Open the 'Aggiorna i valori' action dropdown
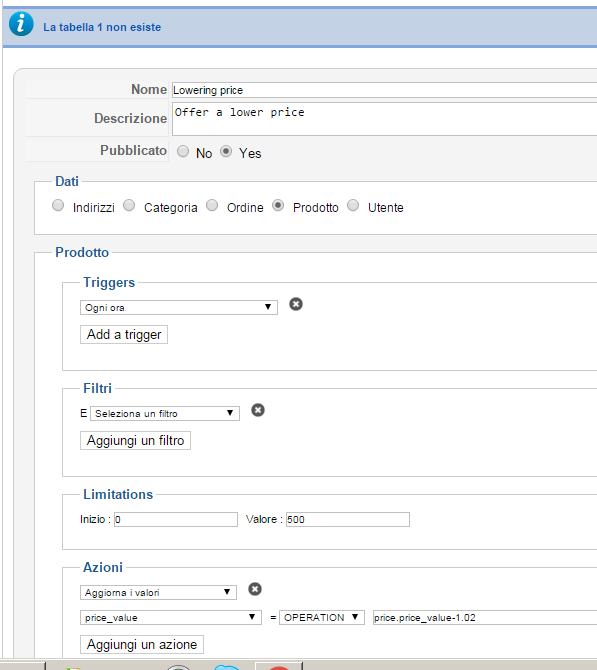This screenshot has width=597, height=670. point(158,592)
